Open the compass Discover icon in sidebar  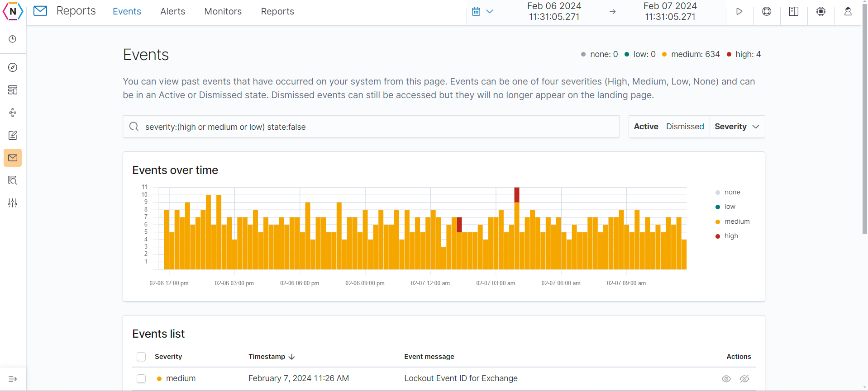13,67
